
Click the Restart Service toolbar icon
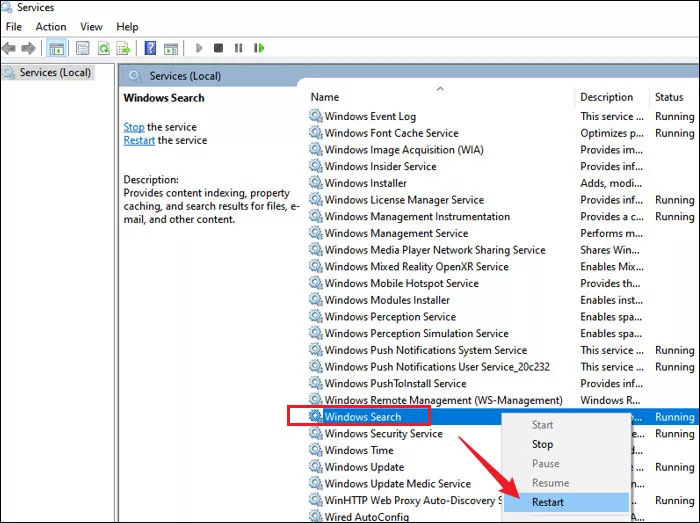tap(259, 48)
